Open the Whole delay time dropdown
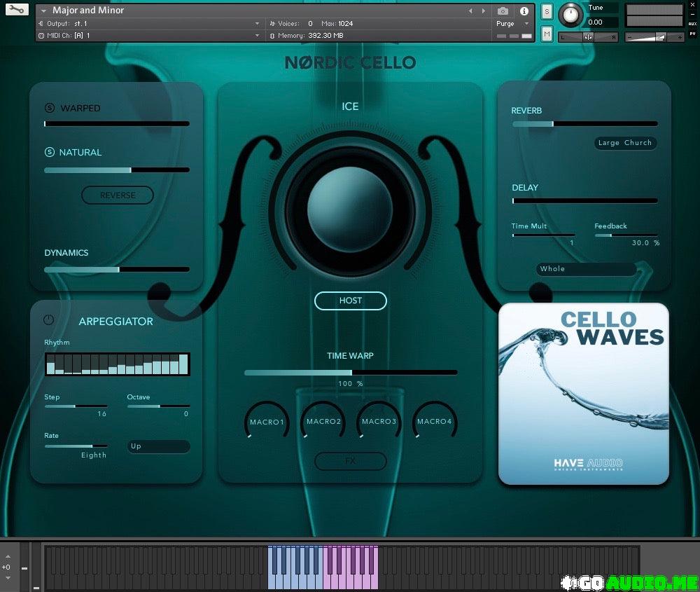Image resolution: width=700 pixels, height=592 pixels. (x=586, y=269)
